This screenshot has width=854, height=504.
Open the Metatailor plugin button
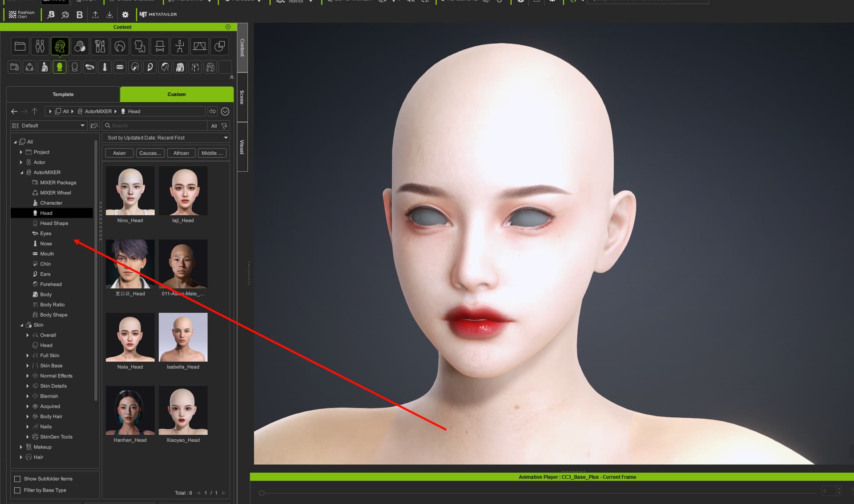click(x=158, y=14)
